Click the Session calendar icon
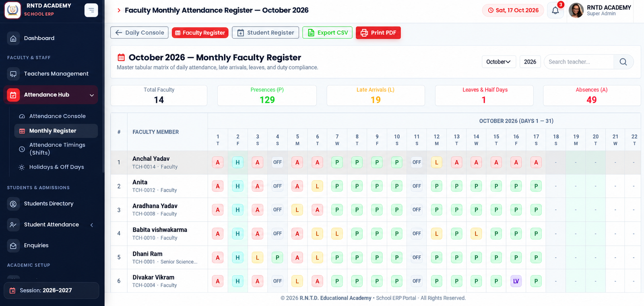The height and width of the screenshot is (306, 644). tap(12, 291)
